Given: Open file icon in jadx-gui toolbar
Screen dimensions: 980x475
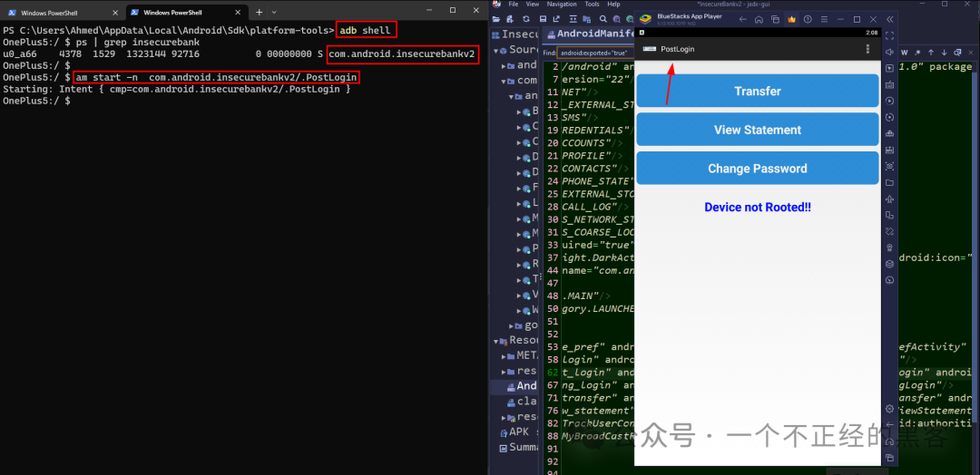Looking at the screenshot, I should (496, 19).
